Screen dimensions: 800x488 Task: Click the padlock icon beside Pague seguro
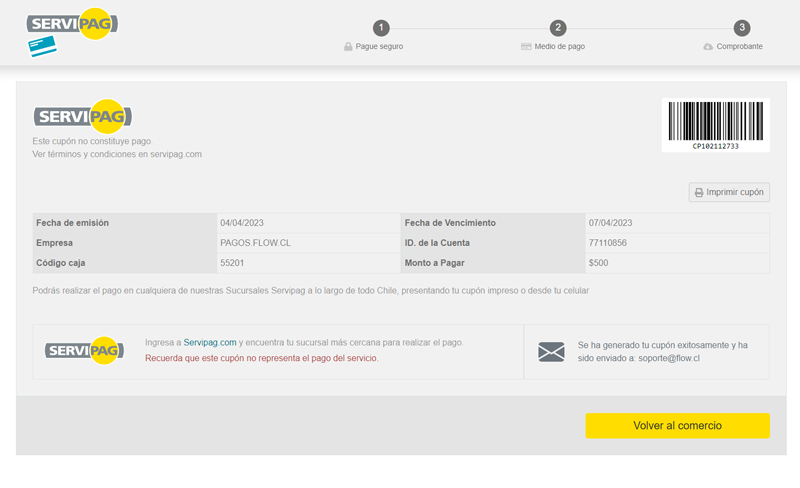click(x=348, y=46)
